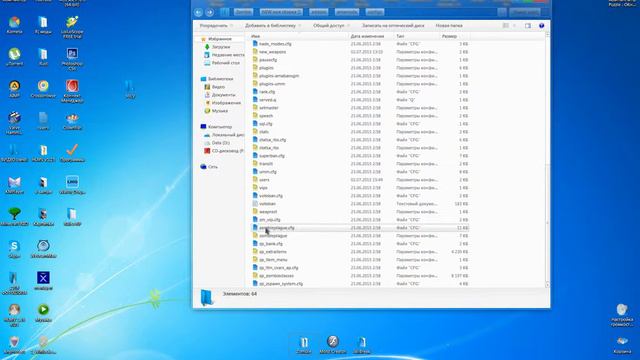Open the Общий доступ dropdown
The image size is (640, 360).
331,26
